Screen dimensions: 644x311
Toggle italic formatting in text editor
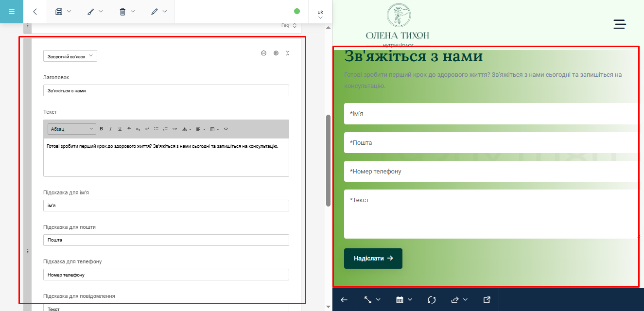tap(110, 129)
